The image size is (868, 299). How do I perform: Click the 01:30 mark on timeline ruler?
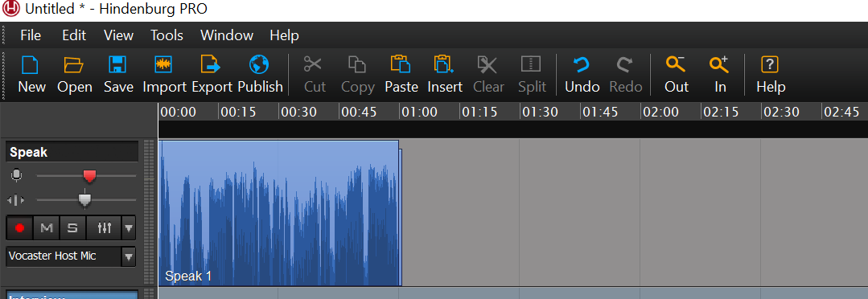pyautogui.click(x=540, y=113)
